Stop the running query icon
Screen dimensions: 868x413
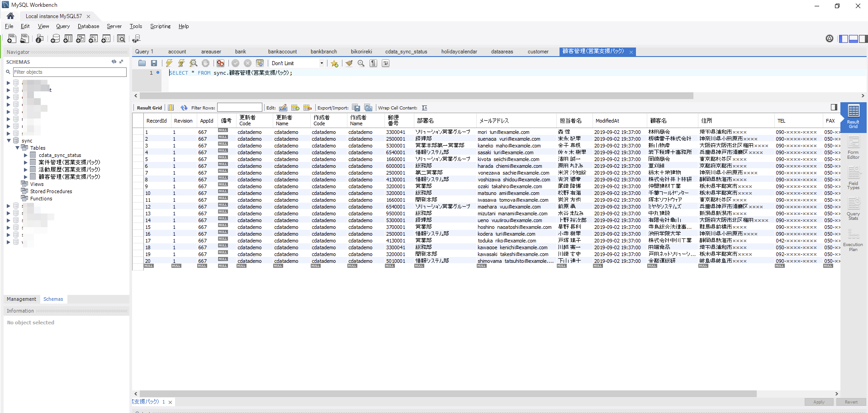tap(206, 63)
